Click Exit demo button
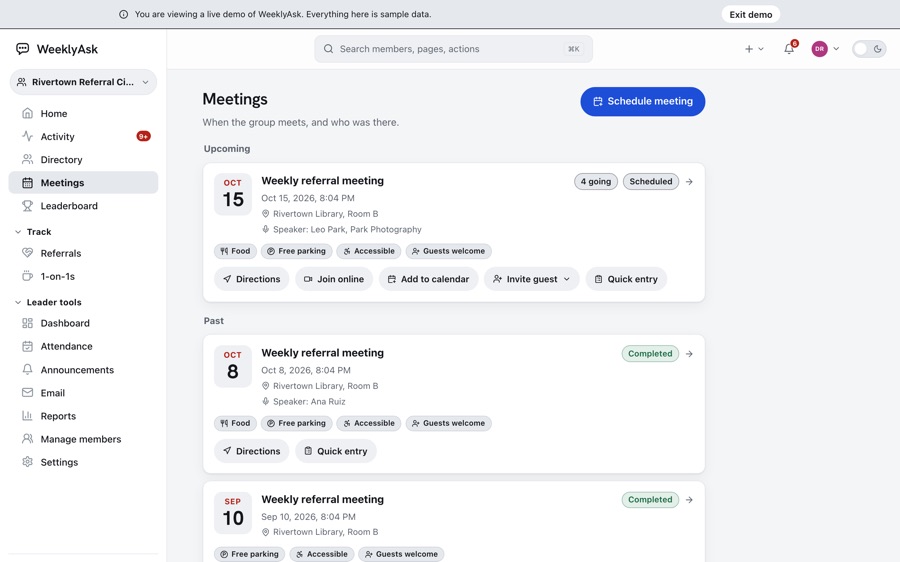Image resolution: width=900 pixels, height=562 pixels. tap(750, 14)
